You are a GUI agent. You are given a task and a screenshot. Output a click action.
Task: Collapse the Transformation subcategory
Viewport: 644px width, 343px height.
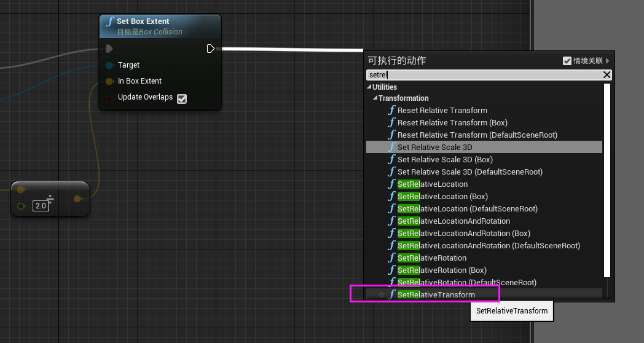tap(375, 98)
